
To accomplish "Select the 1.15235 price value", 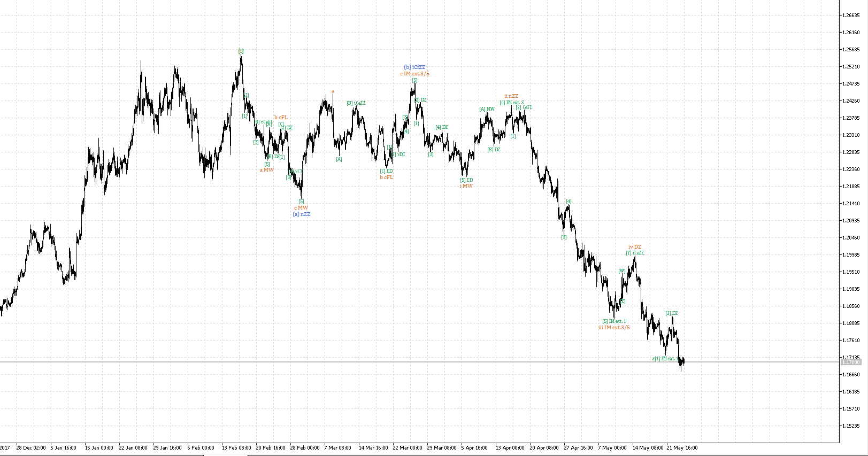I will point(851,426).
